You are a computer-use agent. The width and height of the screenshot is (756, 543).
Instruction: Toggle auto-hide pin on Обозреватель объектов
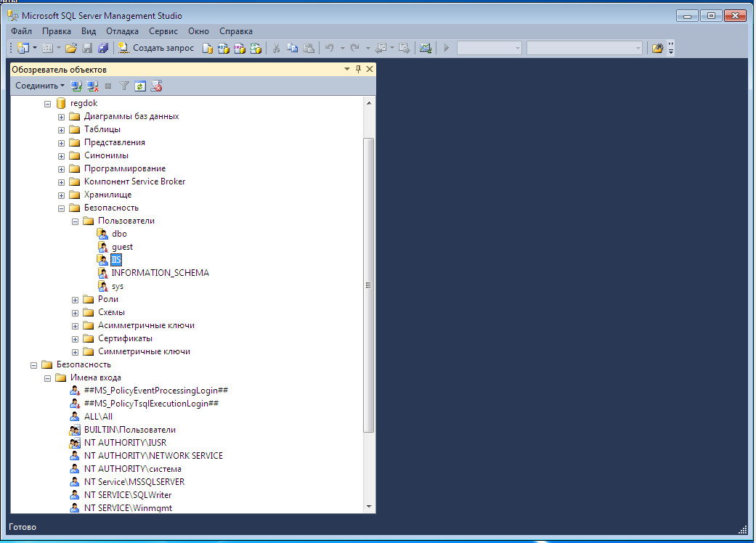click(x=358, y=69)
